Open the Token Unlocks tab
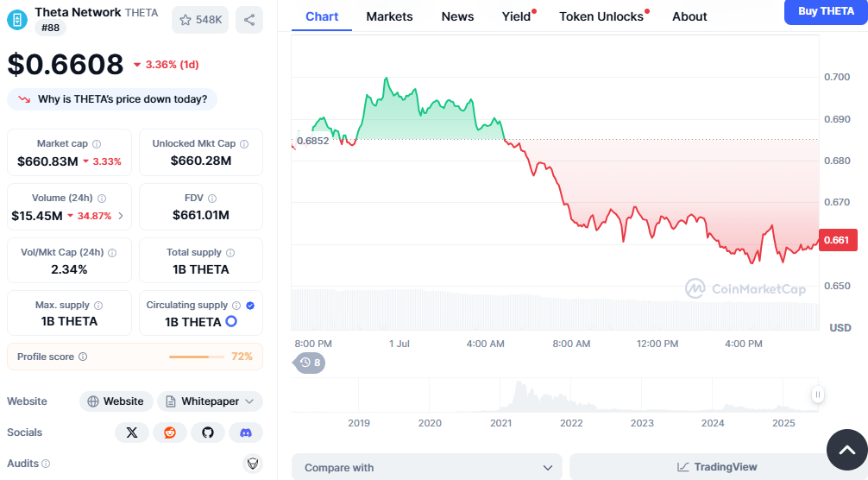868x480 pixels. [601, 16]
